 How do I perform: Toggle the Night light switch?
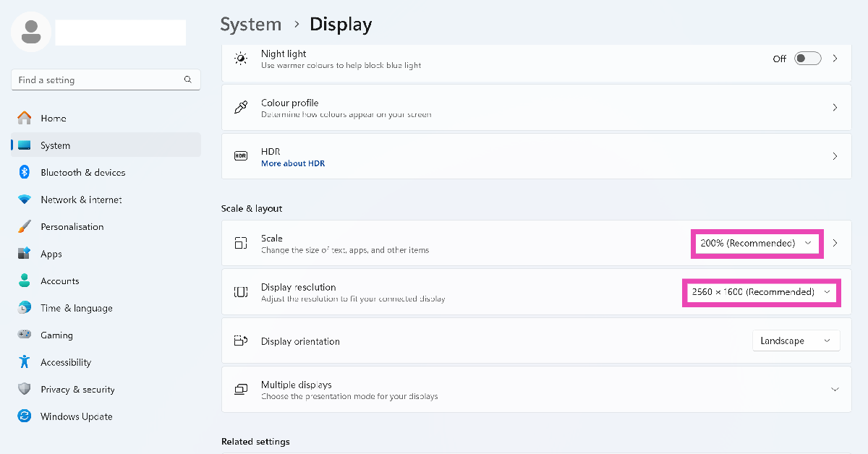[807, 59]
